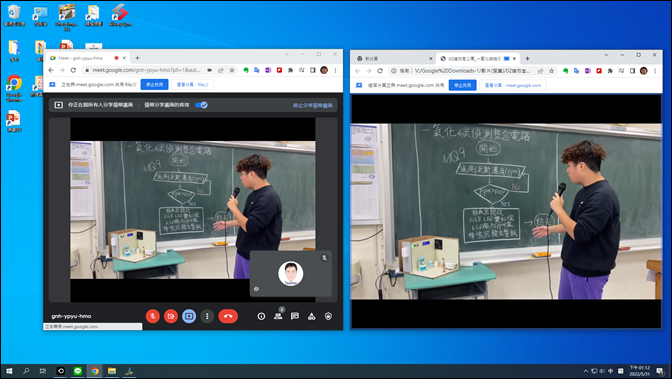Open File Explorer from the taskbar

112,371
